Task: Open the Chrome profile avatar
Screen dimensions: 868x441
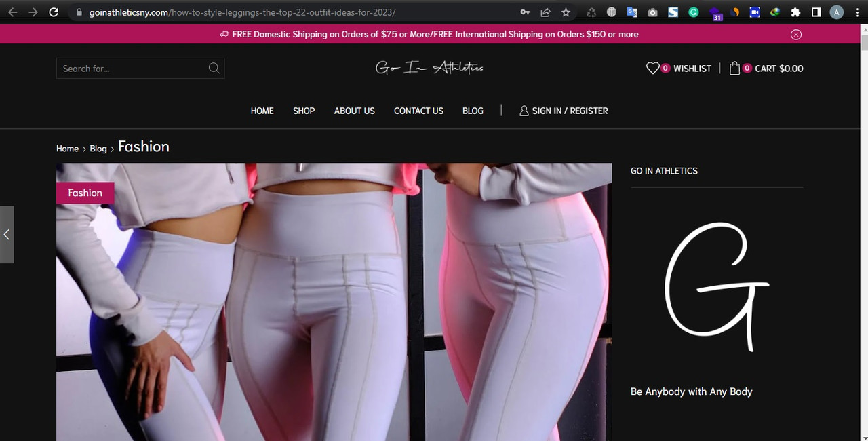Action: pyautogui.click(x=837, y=12)
